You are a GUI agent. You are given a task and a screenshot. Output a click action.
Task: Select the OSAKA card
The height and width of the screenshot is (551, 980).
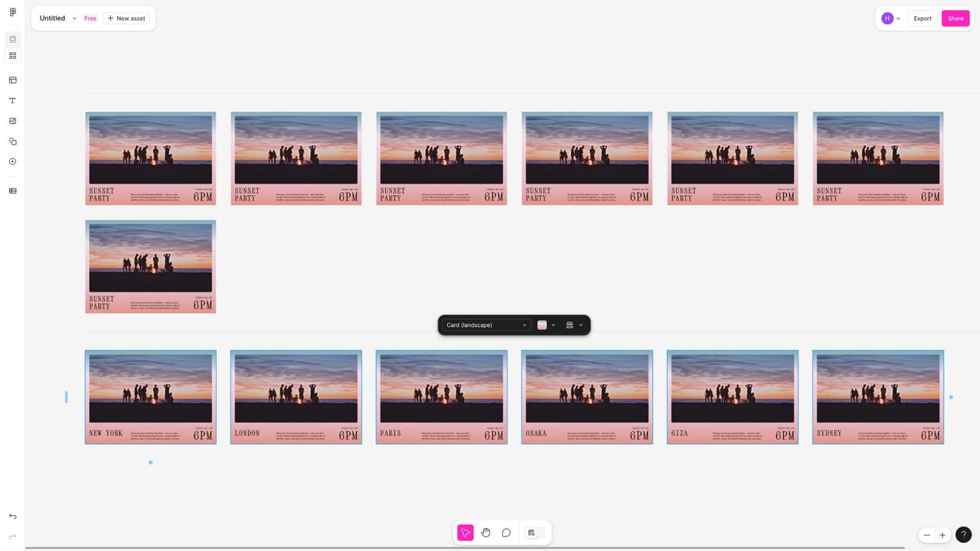587,397
